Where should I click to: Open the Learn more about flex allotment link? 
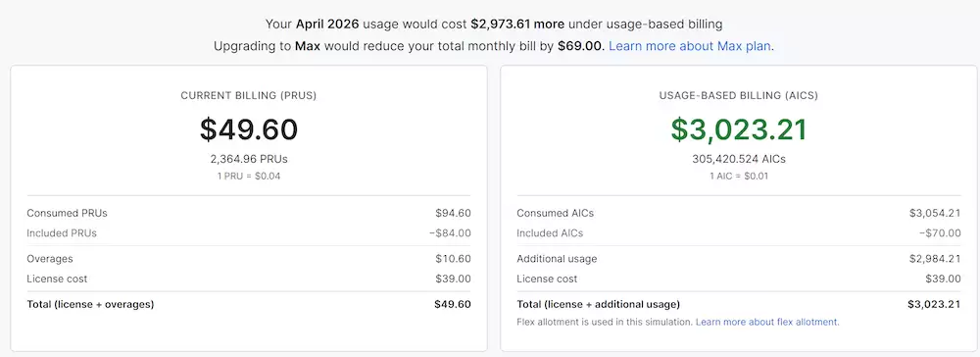[x=767, y=322]
